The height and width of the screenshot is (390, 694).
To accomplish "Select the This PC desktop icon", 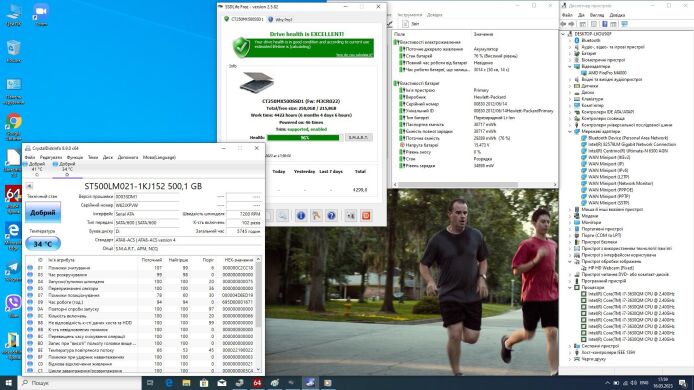I will [13, 15].
